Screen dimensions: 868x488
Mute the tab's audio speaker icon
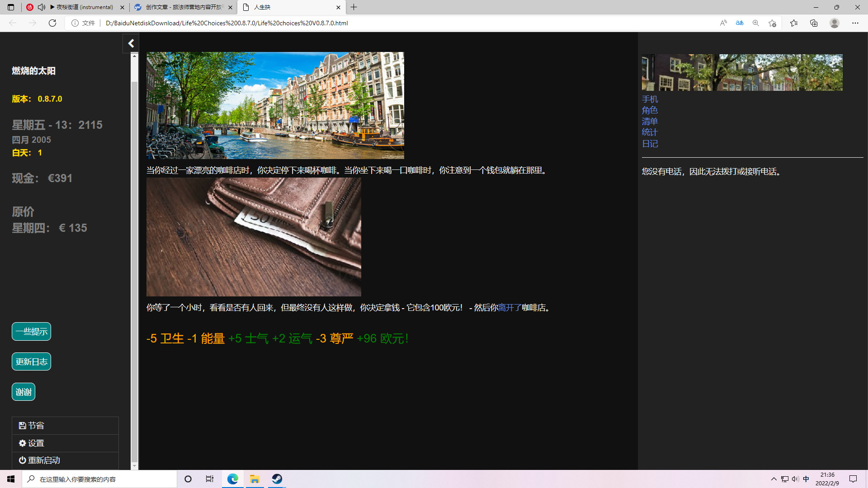(42, 7)
